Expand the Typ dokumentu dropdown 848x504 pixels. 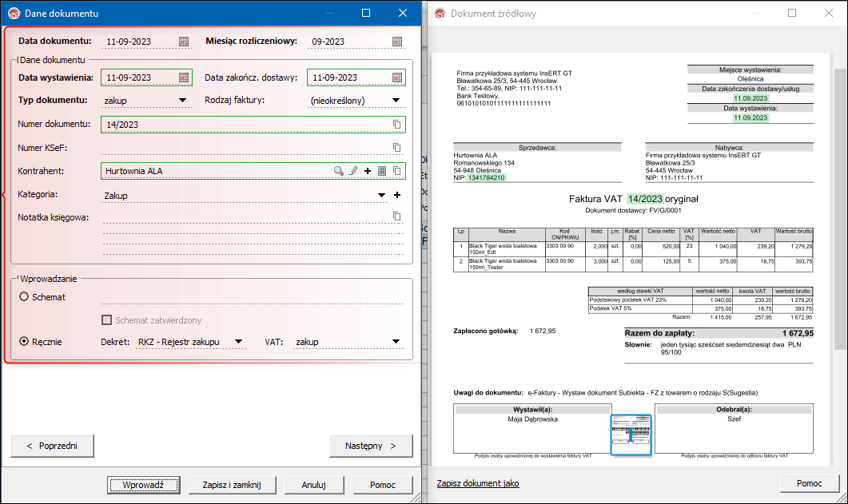pyautogui.click(x=183, y=101)
